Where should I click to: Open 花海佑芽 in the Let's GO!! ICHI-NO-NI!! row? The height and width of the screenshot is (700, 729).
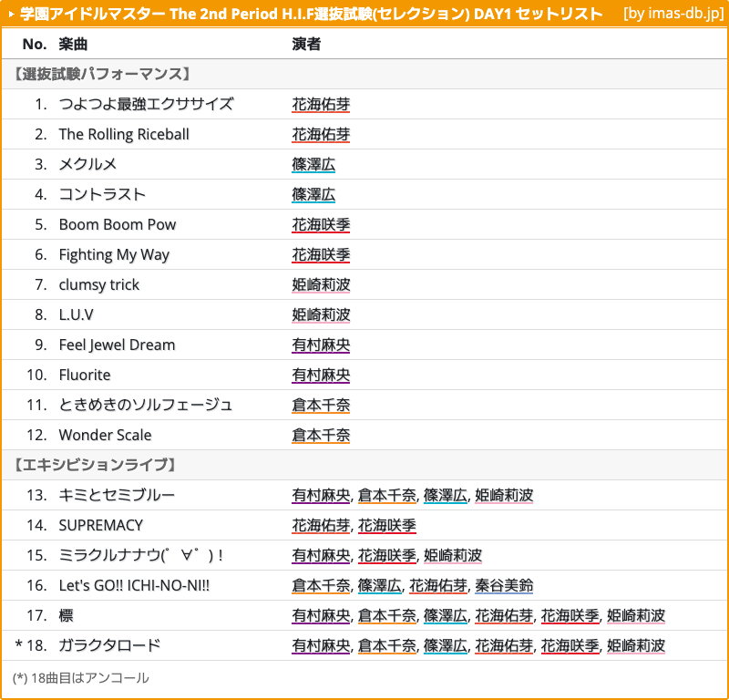pos(438,585)
